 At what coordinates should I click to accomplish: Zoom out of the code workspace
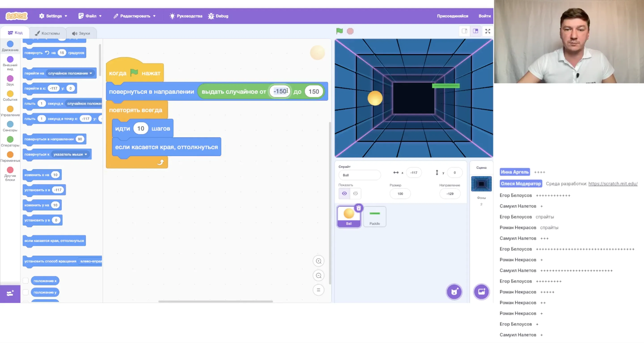click(x=318, y=275)
